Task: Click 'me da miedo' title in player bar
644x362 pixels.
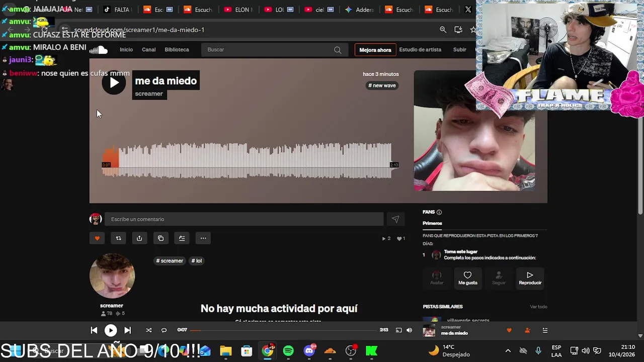Action: [x=454, y=333]
